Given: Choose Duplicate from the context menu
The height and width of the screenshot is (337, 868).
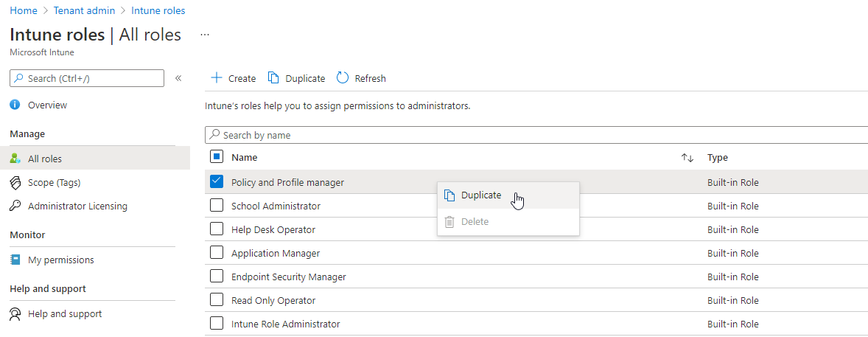Looking at the screenshot, I should point(480,195).
